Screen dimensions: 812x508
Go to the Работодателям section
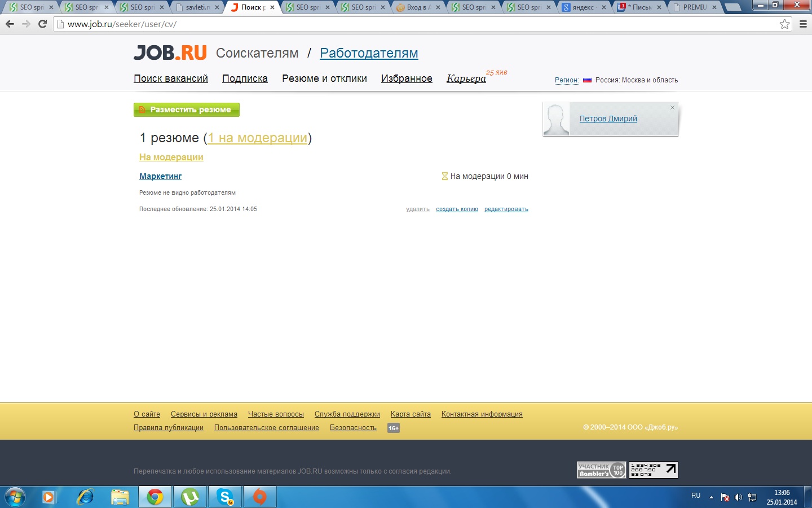[369, 53]
